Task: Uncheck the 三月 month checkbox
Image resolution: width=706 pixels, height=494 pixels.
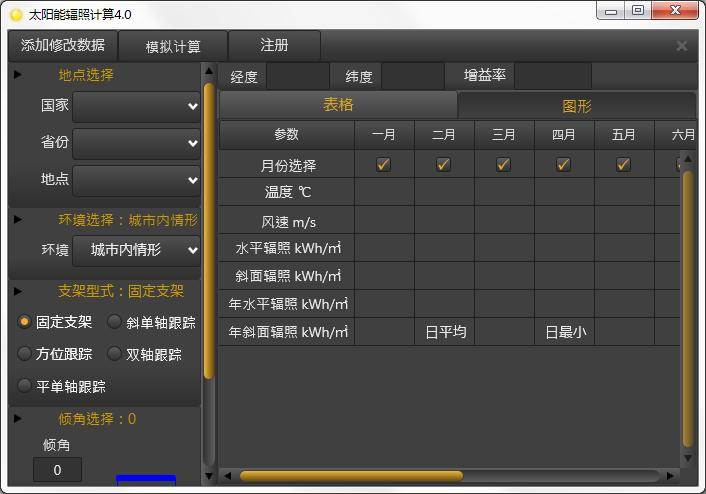Action: click(503, 164)
